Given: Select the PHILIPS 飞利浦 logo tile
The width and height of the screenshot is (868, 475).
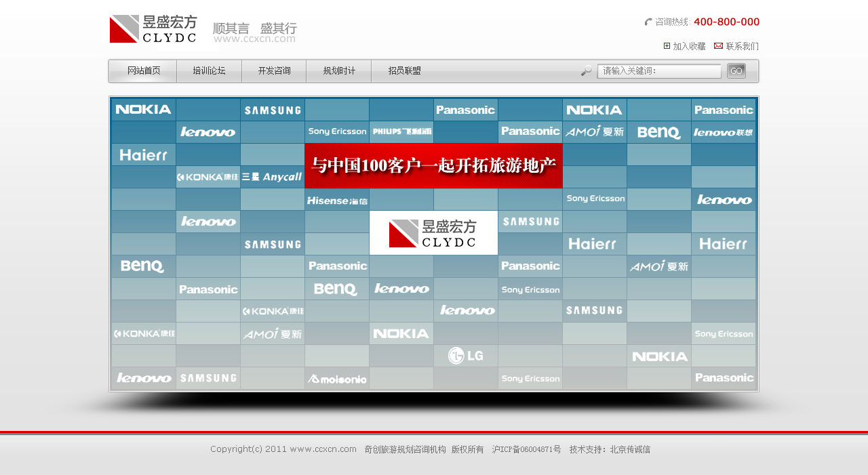Looking at the screenshot, I should 401,131.
